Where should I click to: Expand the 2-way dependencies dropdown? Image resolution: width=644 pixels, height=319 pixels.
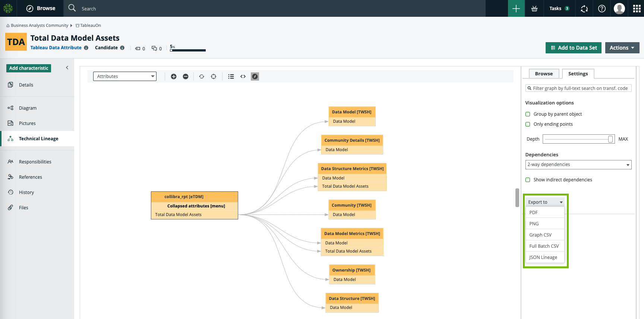578,165
